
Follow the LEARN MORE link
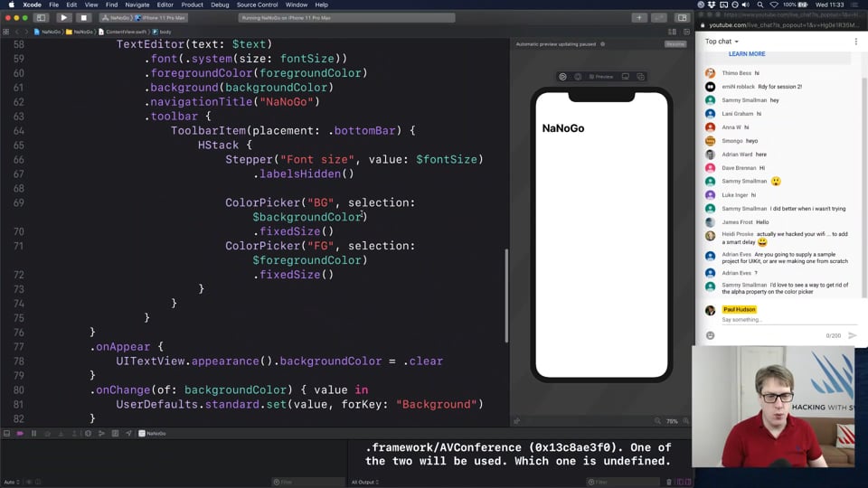tap(747, 53)
